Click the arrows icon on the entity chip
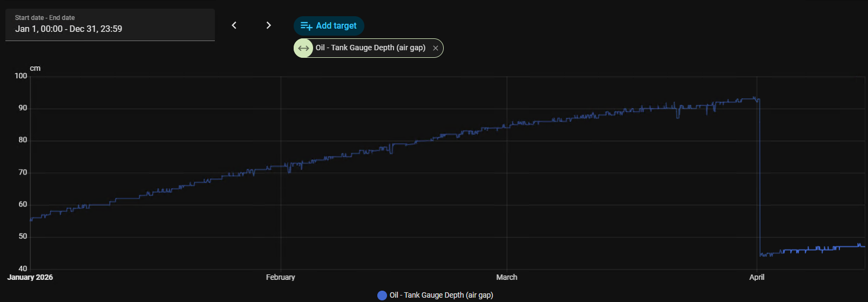Screen dimensions: 868x302 tap(303, 48)
